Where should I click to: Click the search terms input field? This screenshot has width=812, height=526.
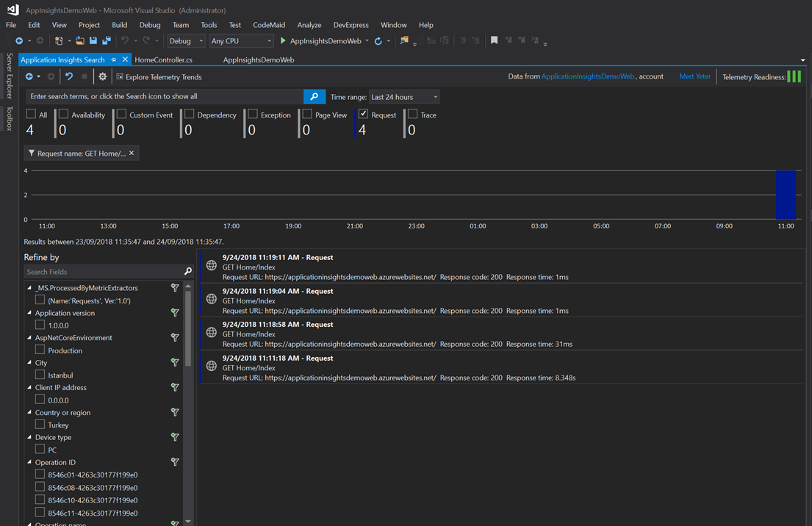click(165, 97)
